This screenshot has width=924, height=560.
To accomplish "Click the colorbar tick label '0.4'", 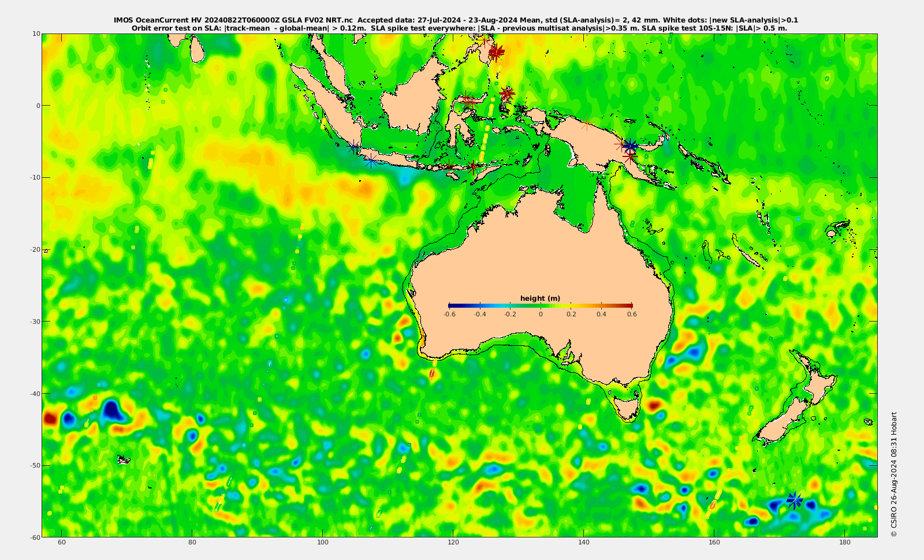I will pos(602,314).
